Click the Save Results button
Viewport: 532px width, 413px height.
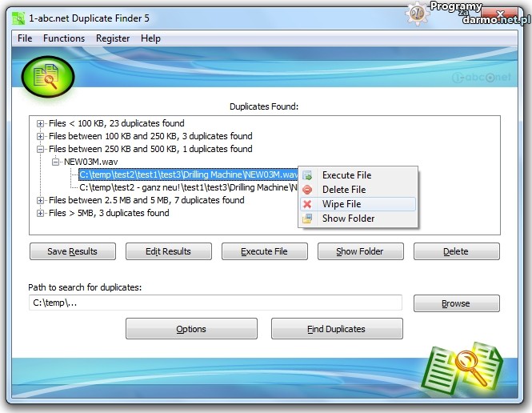73,251
